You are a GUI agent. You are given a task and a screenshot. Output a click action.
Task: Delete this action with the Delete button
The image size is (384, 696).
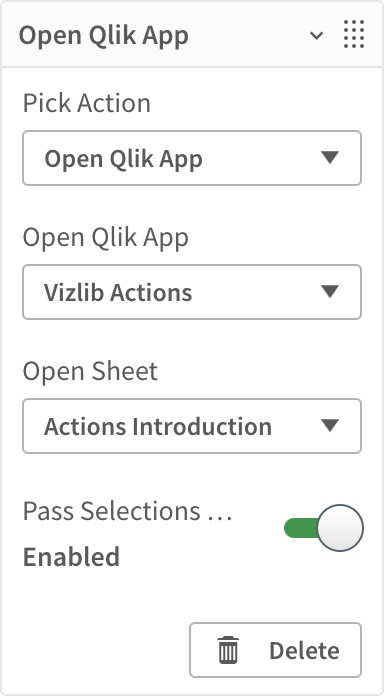[275, 650]
